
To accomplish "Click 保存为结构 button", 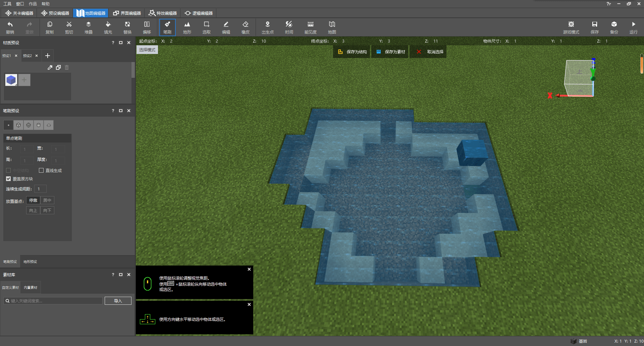I will click(352, 52).
